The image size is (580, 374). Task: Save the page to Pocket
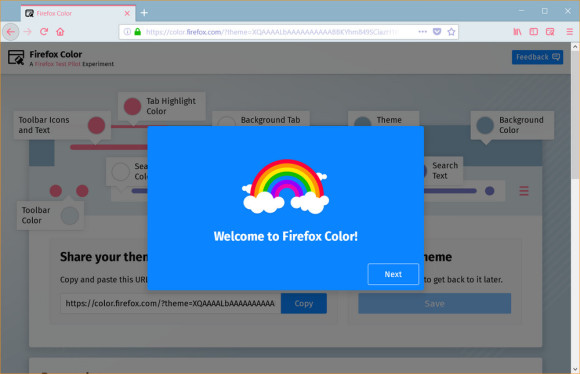[x=437, y=32]
